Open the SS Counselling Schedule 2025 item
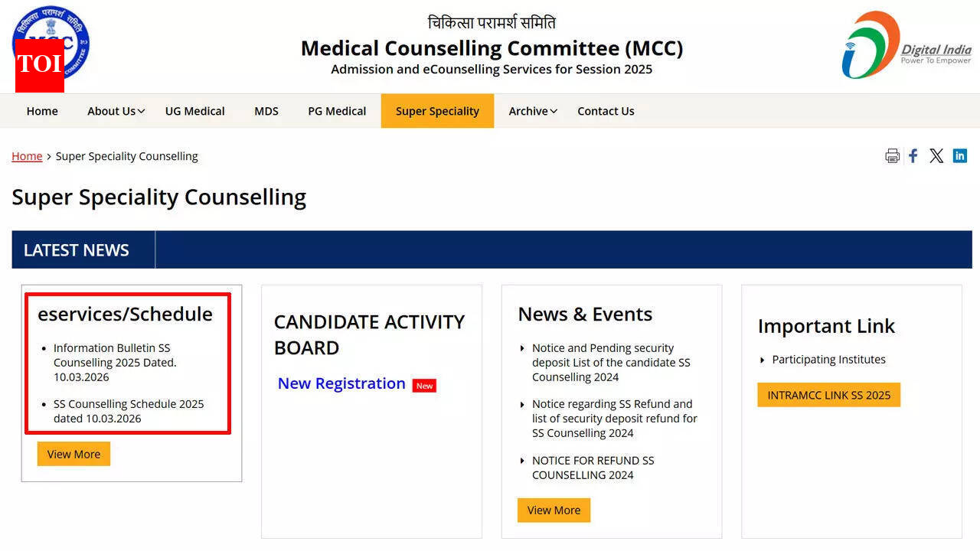The height and width of the screenshot is (551, 980). pos(128,411)
